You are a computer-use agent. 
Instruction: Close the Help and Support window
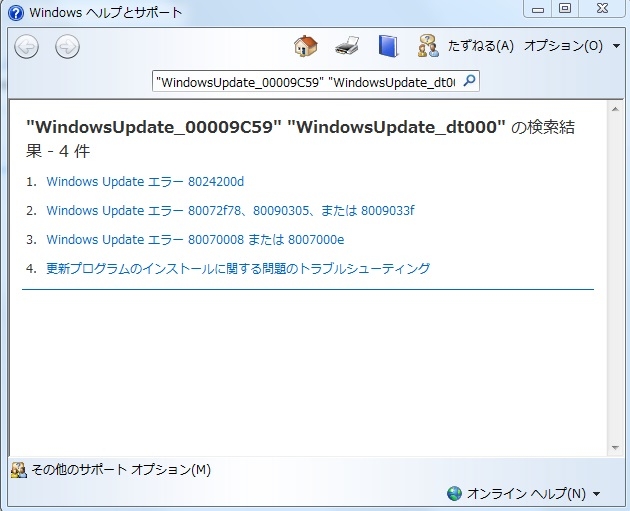(x=602, y=9)
